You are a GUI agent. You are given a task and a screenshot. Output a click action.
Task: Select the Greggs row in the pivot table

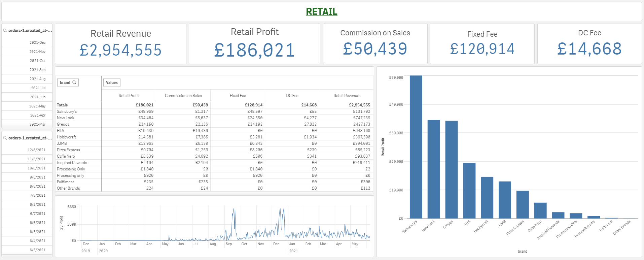click(x=63, y=124)
